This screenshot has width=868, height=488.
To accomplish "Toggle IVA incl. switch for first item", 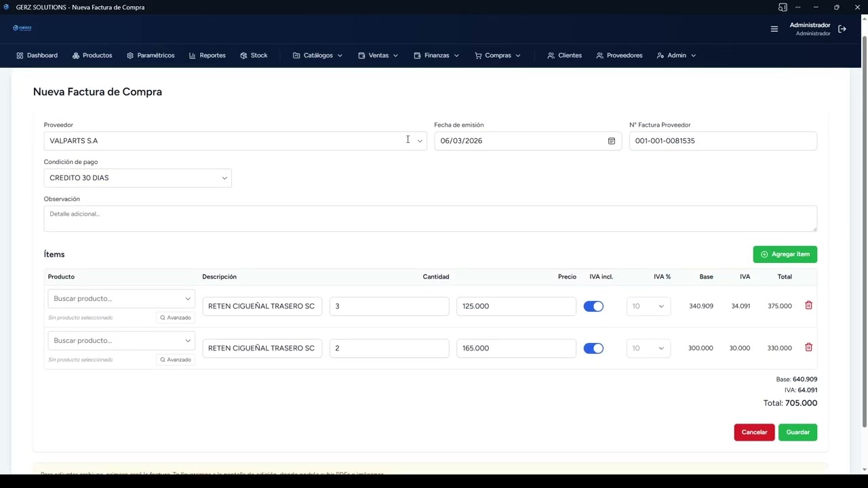I will pyautogui.click(x=593, y=306).
